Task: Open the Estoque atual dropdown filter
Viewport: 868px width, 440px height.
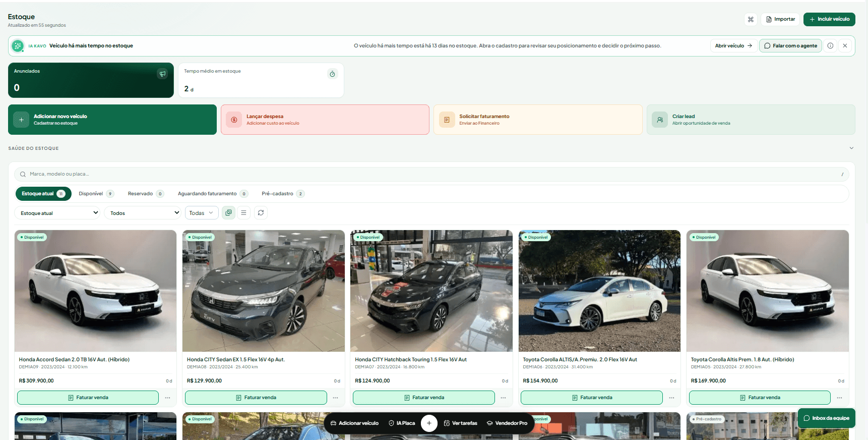Action: click(x=57, y=213)
